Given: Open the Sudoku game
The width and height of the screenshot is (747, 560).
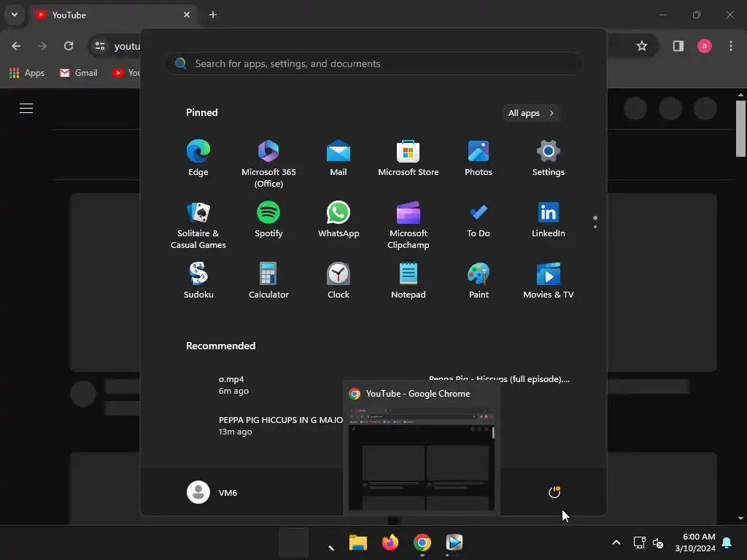Looking at the screenshot, I should 198,281.
